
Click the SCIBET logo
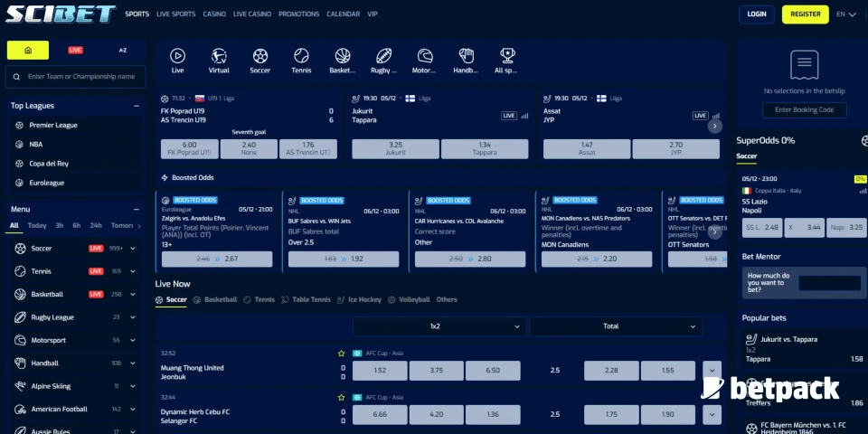pos(61,14)
